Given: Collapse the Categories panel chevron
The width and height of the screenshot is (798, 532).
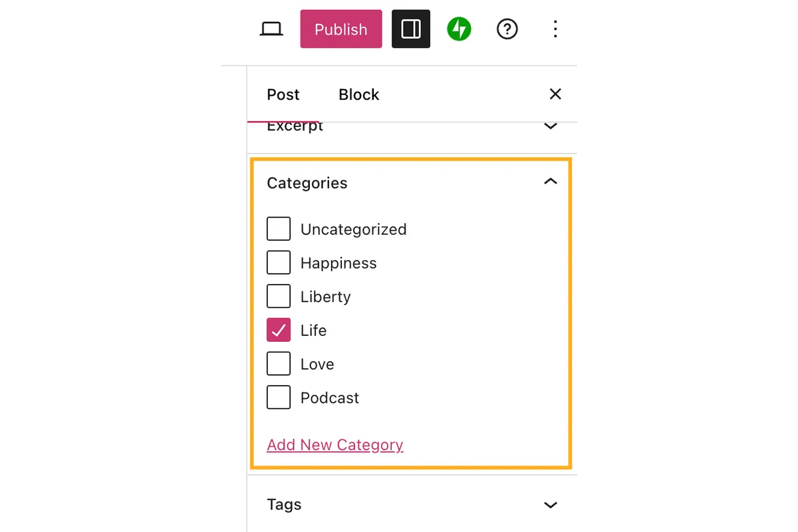Looking at the screenshot, I should coord(551,182).
